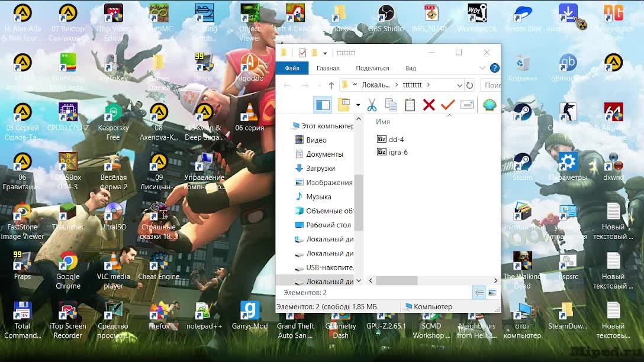The height and width of the screenshot is (362, 644).
Task: Click the Refresh button next to address bar
Action: pyautogui.click(x=469, y=85)
